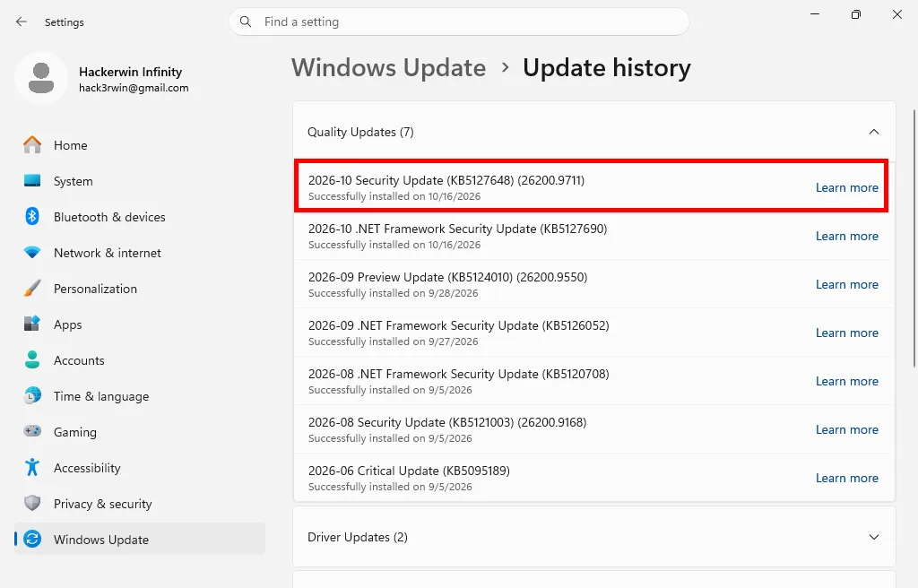Click the Bluetooth icon in sidebar
The height and width of the screenshot is (588, 918).
click(32, 216)
